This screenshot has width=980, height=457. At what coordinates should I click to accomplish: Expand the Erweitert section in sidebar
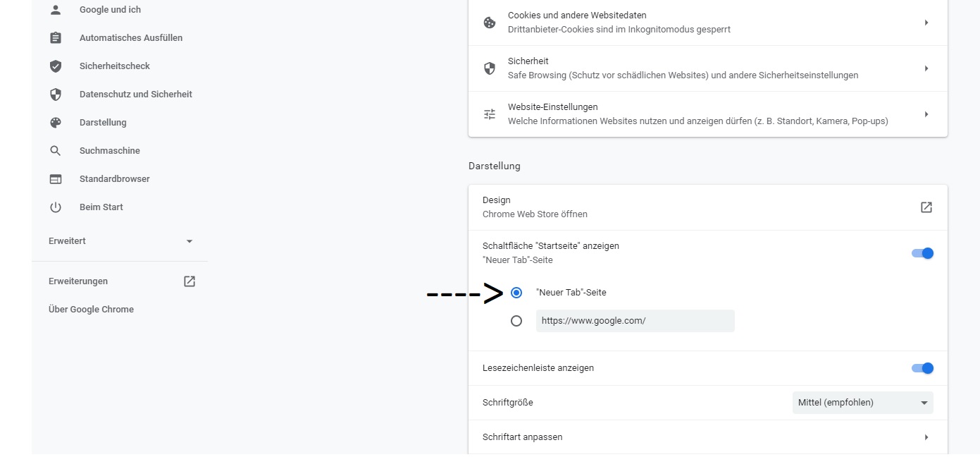click(120, 241)
